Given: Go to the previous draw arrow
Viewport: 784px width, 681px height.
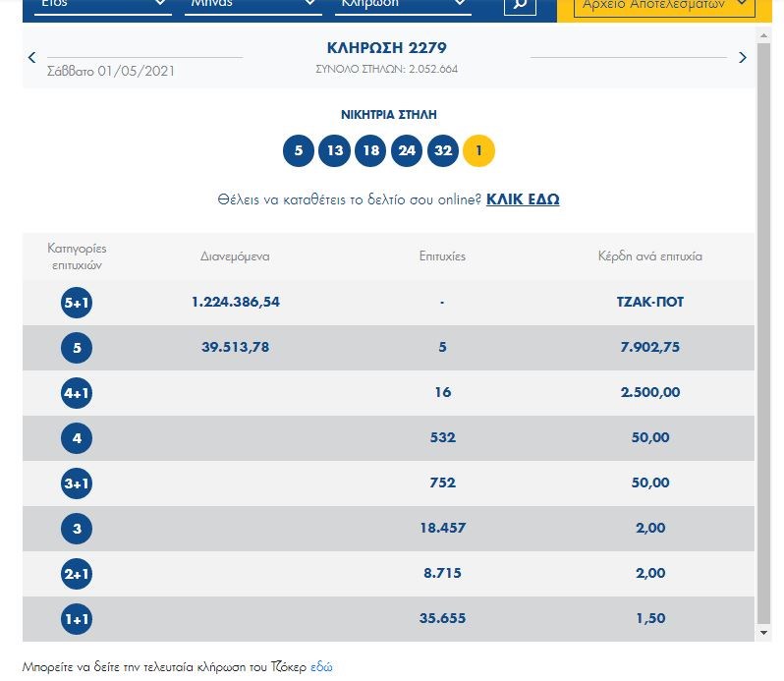Looking at the screenshot, I should pos(32,58).
